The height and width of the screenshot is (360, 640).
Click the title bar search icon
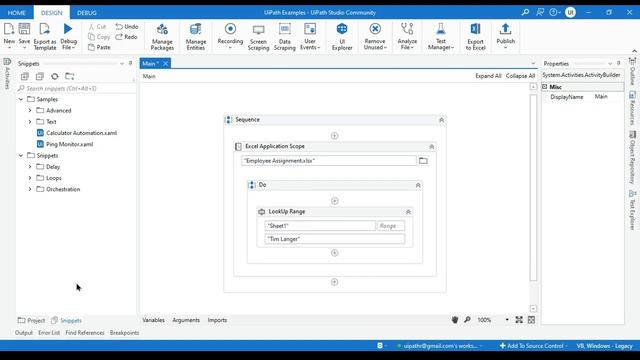(525, 12)
